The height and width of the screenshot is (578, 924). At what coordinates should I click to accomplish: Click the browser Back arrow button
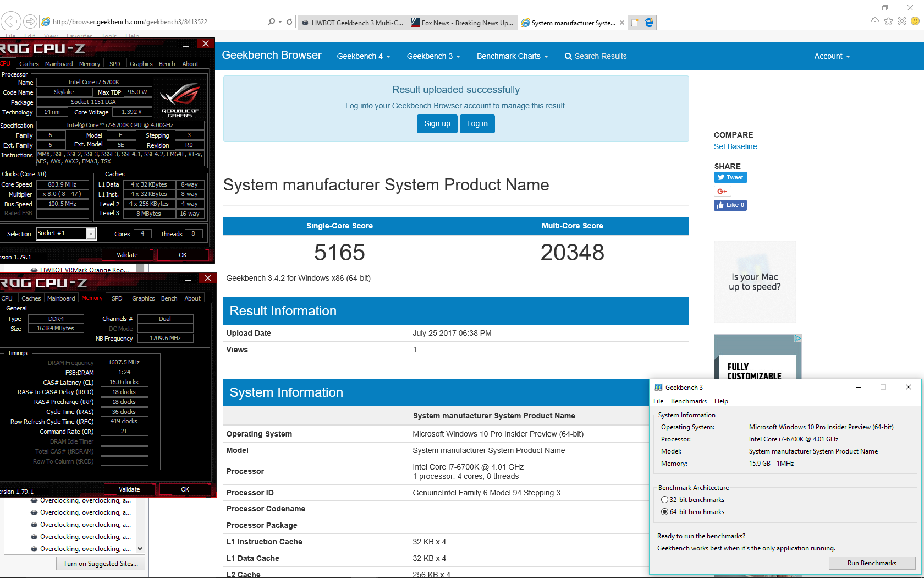coord(11,21)
